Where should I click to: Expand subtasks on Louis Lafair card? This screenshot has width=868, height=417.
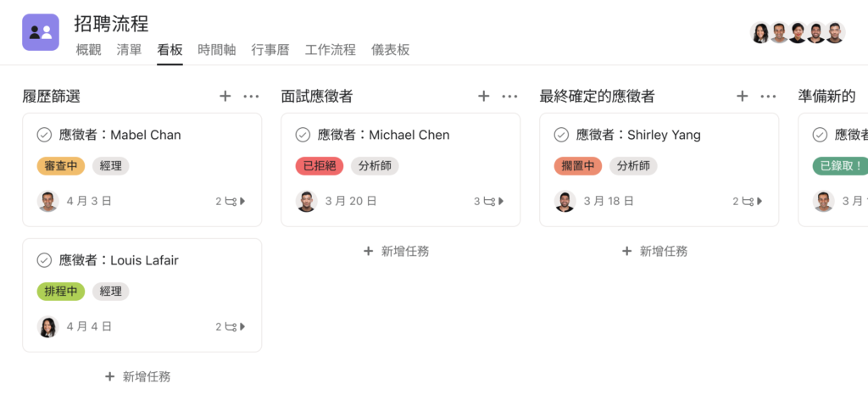point(231,327)
